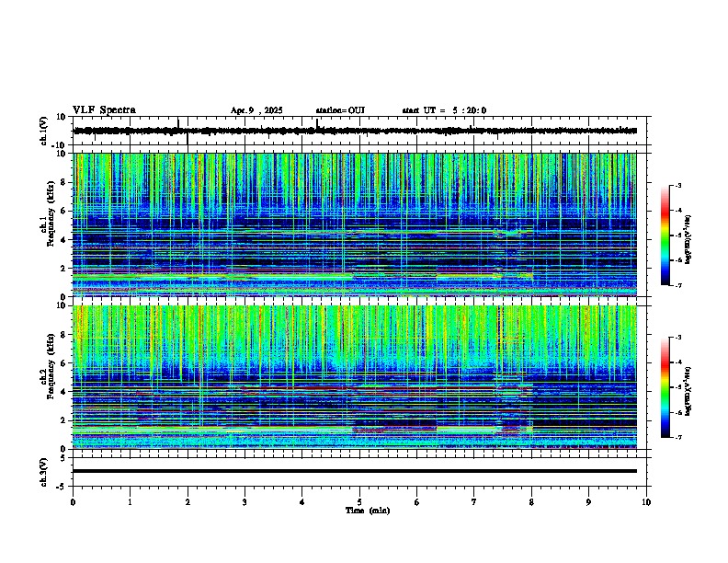The height and width of the screenshot is (563, 728).
Task: Click the "-3" label on ch.1 color bar
Action: [678, 185]
